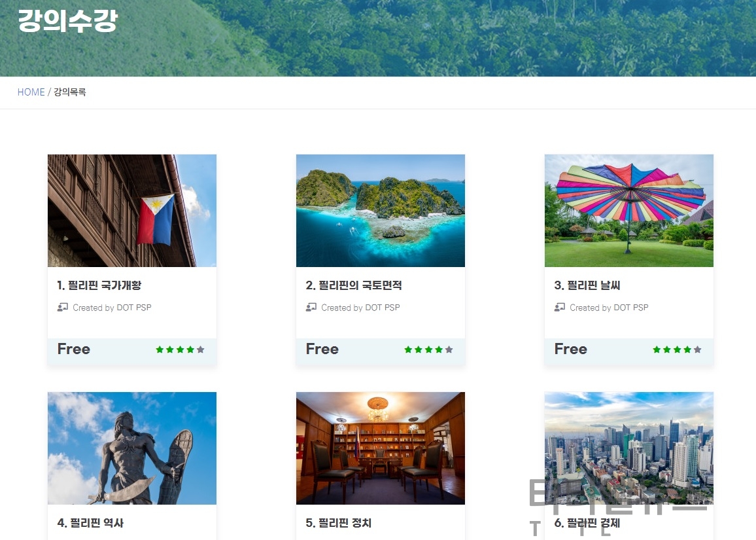
Task: Click star rating on 필리핀의 국토면적 card
Action: 428,350
